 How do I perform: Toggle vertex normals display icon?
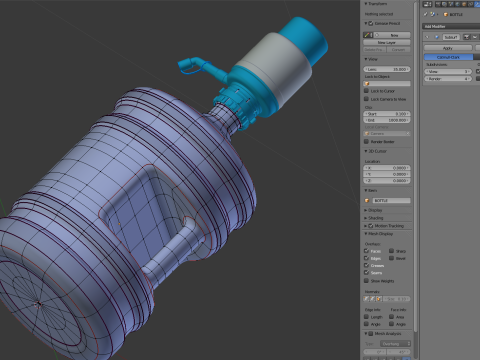tap(366, 299)
